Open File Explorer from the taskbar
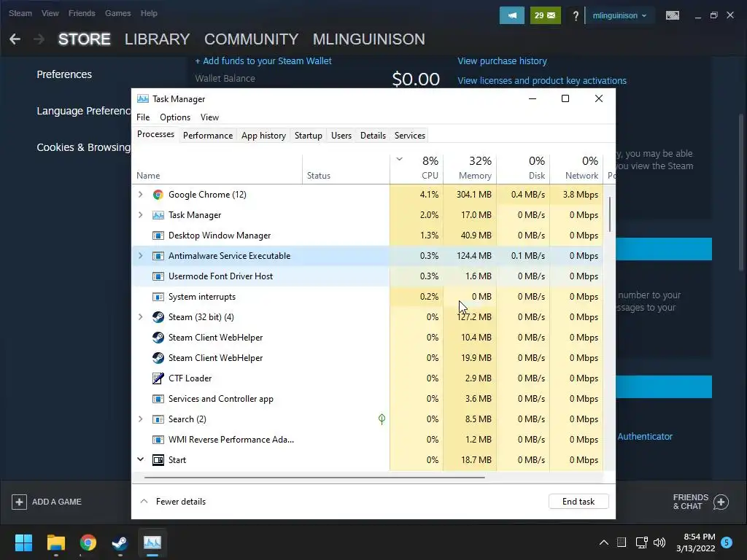Viewport: 747px width, 560px height. point(55,542)
